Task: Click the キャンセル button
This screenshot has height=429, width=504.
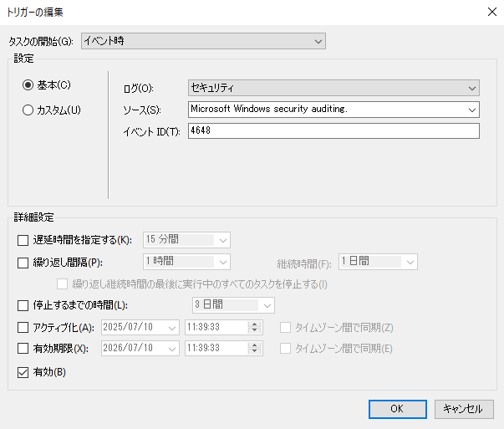Action: 464,409
